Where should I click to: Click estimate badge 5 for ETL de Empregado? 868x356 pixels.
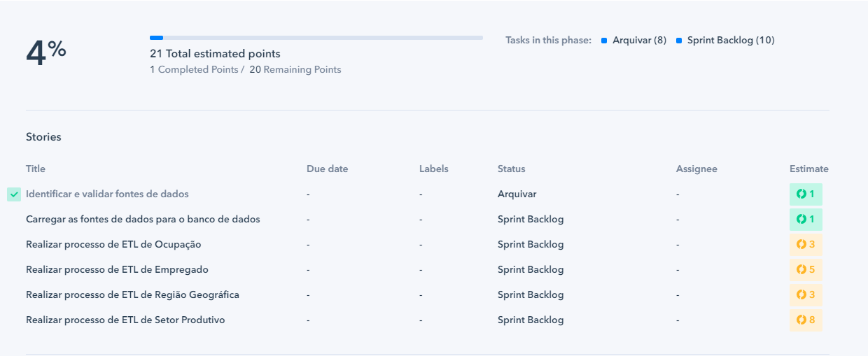[806, 270]
